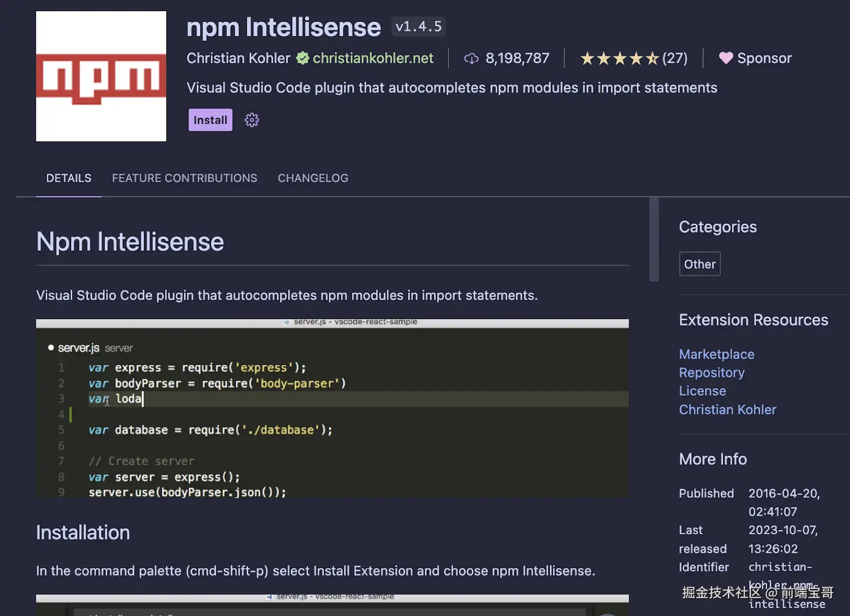This screenshot has width=850, height=616.
Task: Open the Marketplace resource link
Action: point(717,354)
